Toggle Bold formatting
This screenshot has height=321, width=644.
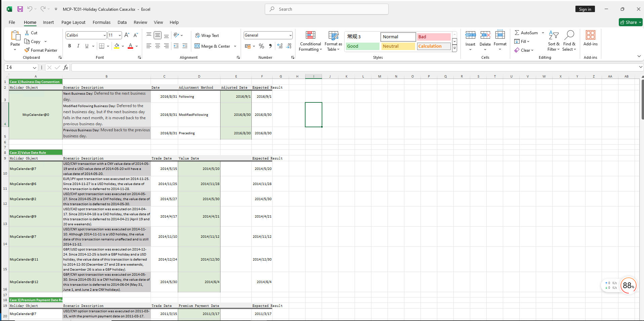tap(70, 46)
